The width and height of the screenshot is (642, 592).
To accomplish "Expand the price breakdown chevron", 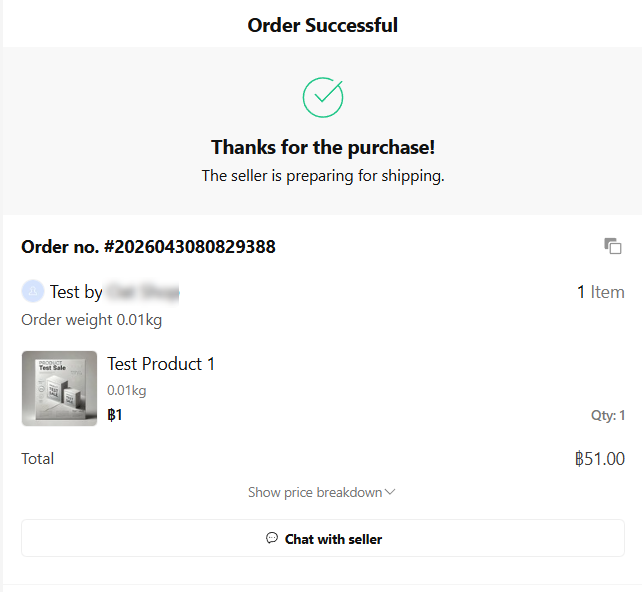I will [x=390, y=492].
